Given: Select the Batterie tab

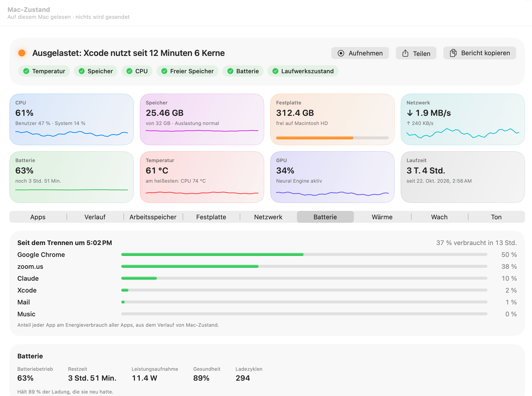Looking at the screenshot, I should point(325,217).
